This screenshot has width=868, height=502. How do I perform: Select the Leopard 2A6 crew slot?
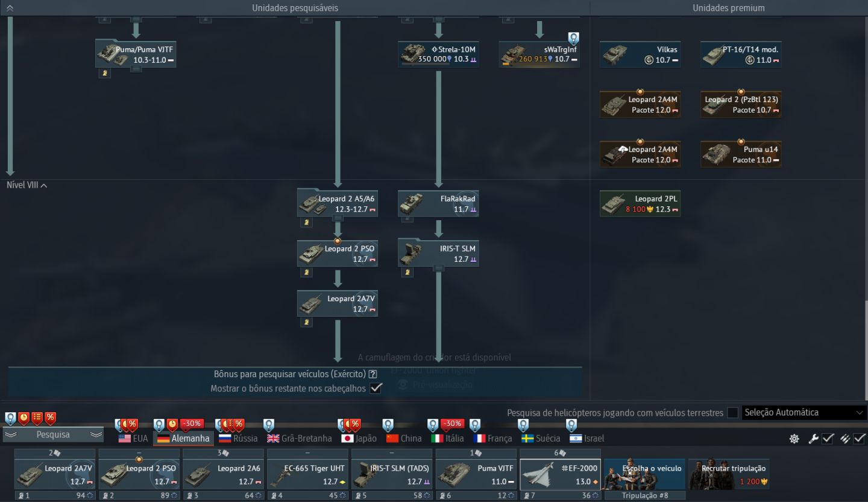point(223,474)
